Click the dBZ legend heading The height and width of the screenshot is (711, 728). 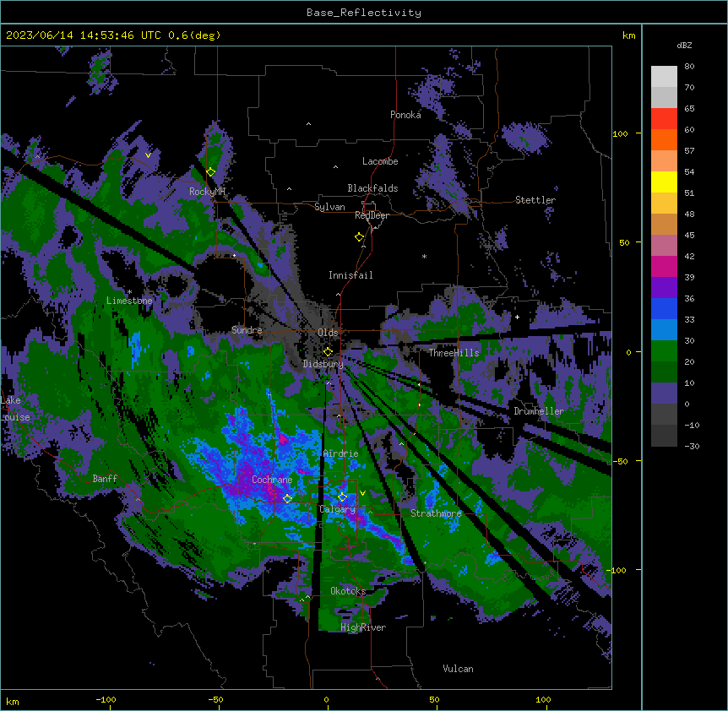point(684,45)
